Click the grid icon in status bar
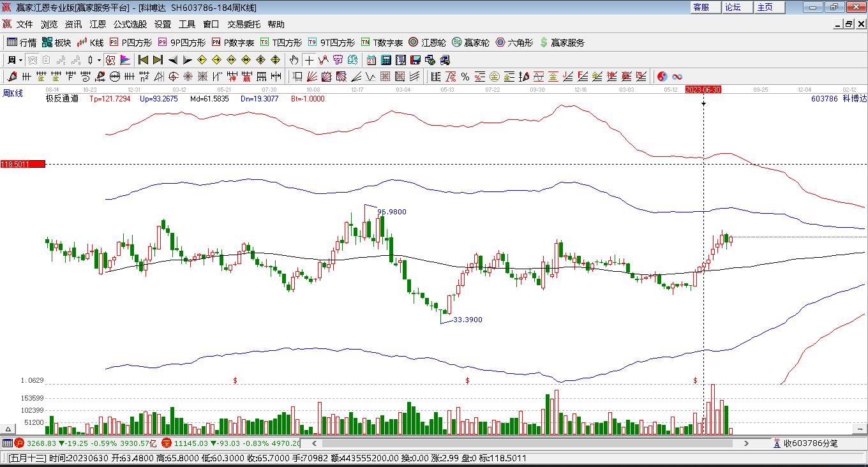The height and width of the screenshot is (467, 868). 7,443
